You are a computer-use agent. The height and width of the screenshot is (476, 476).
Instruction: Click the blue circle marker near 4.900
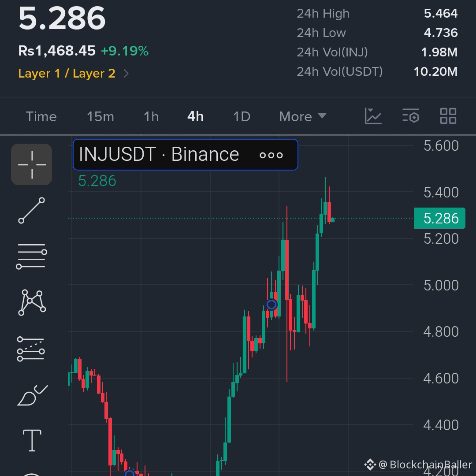coord(271,305)
